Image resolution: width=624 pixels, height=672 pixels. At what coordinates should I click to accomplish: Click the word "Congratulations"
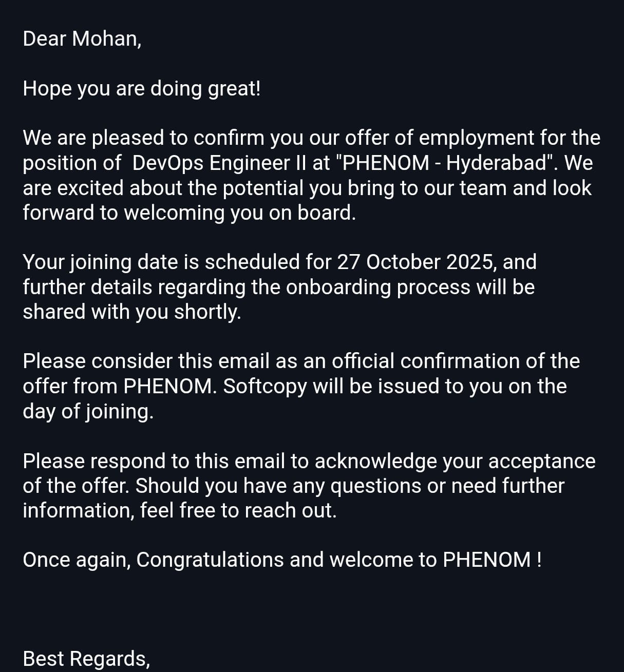pos(210,560)
